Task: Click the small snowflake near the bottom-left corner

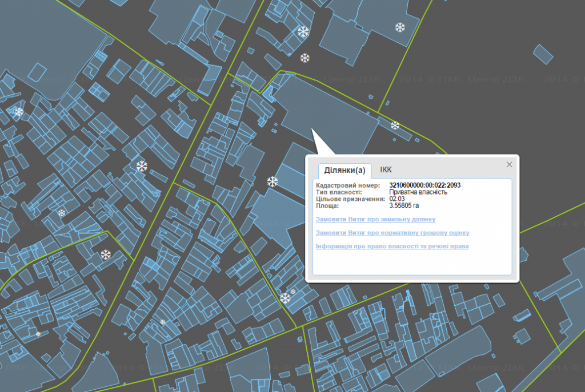Action: click(38, 333)
